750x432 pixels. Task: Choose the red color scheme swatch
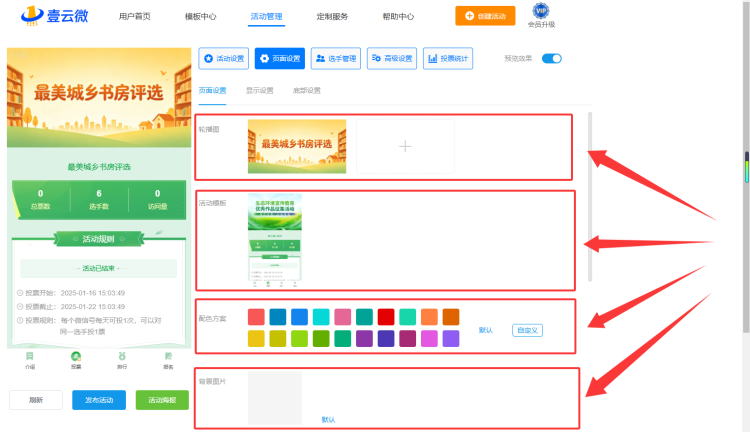[x=386, y=317]
